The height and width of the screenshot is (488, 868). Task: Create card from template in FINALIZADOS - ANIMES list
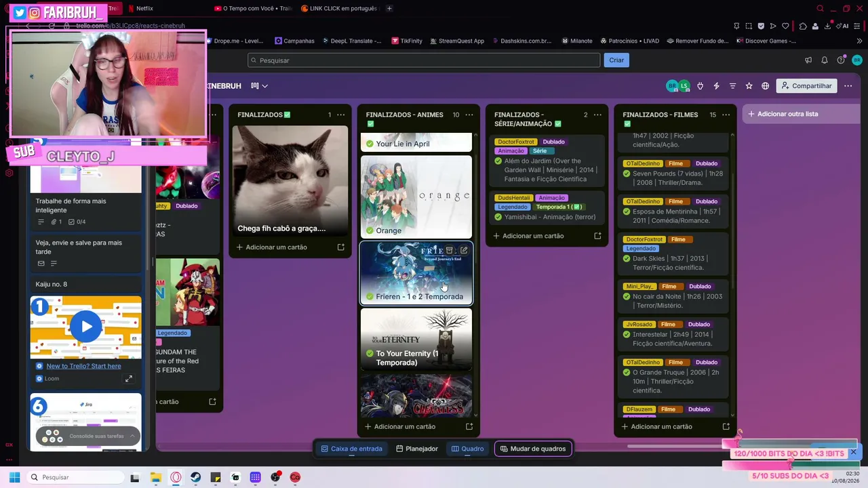tap(469, 426)
